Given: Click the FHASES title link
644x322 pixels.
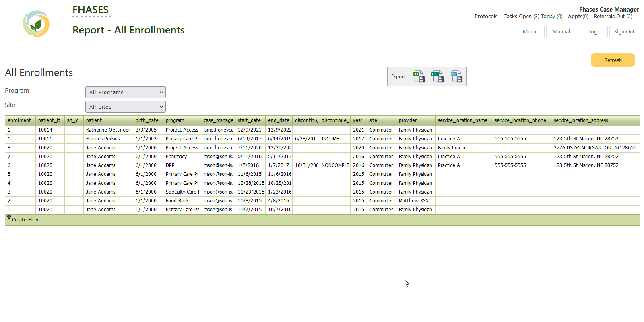Looking at the screenshot, I should pyautogui.click(x=91, y=10).
